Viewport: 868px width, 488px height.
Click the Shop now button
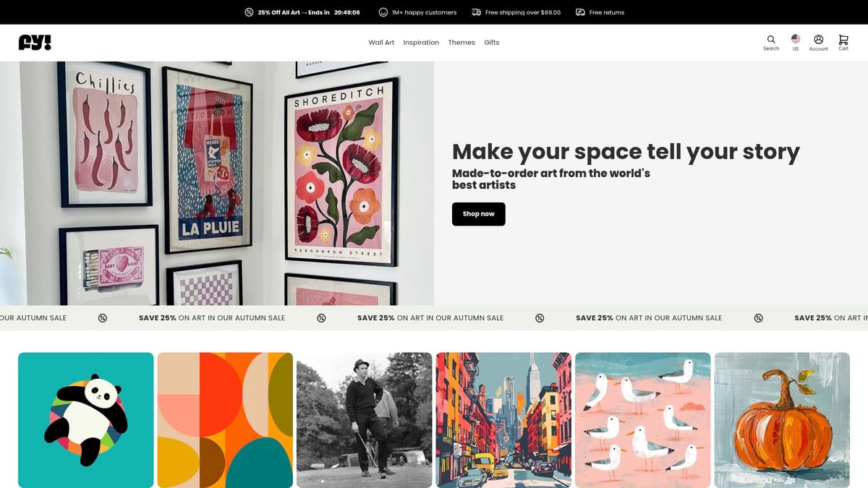478,214
